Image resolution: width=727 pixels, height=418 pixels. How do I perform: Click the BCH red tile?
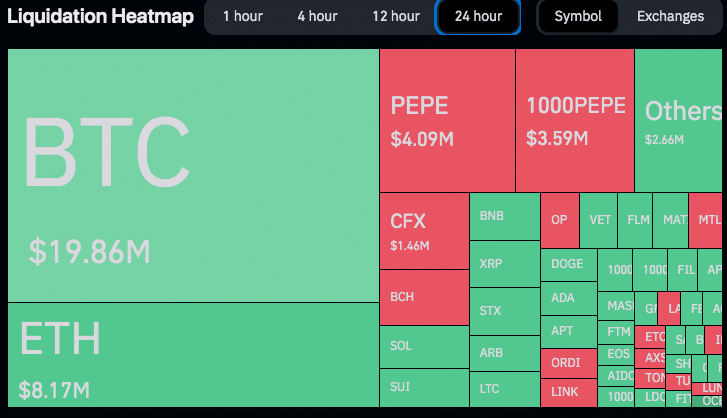coord(424,297)
